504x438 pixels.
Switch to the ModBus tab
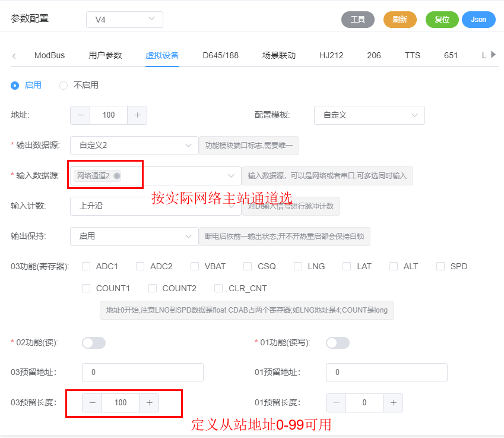tap(49, 55)
